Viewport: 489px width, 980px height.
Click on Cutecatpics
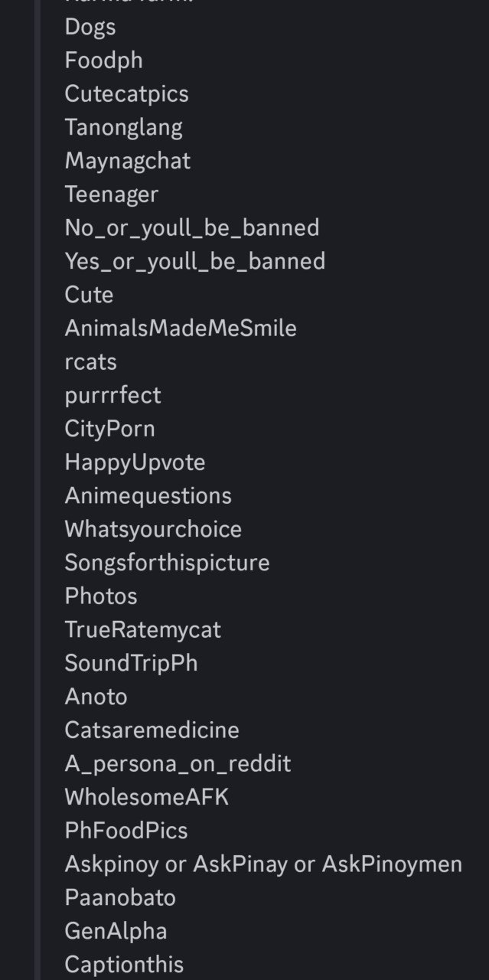(x=127, y=94)
